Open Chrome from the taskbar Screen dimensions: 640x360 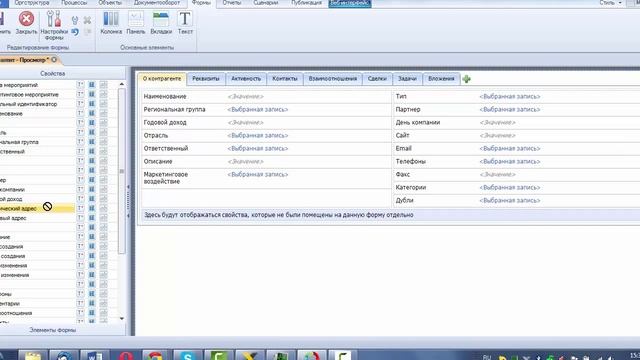[x=155, y=355]
